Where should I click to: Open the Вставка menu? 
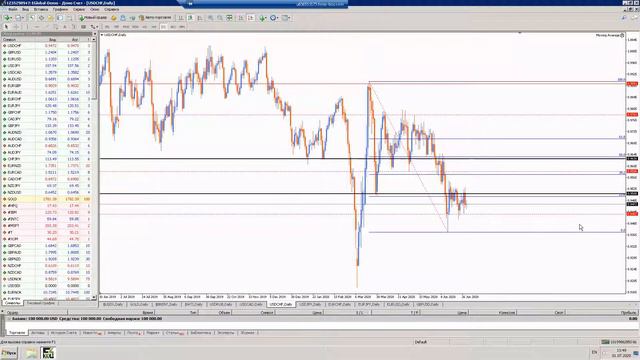point(41,9)
